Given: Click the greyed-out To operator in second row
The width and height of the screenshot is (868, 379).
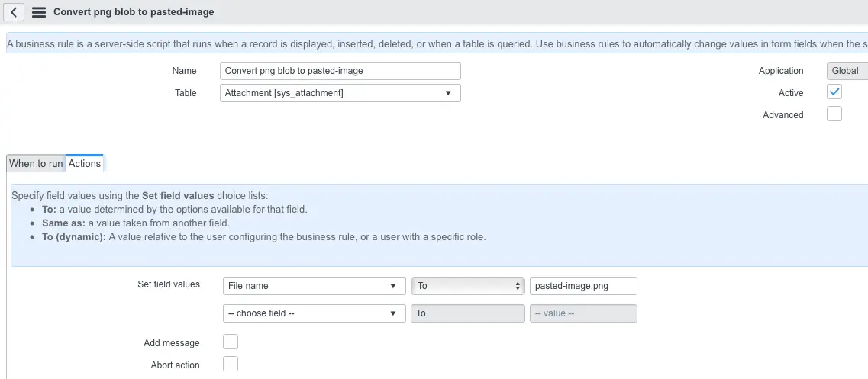Looking at the screenshot, I should (467, 313).
